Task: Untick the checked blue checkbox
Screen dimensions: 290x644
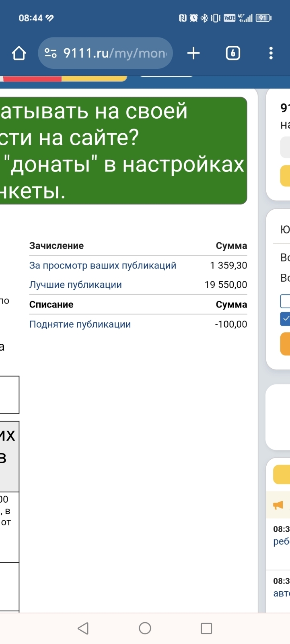Action: 285,318
